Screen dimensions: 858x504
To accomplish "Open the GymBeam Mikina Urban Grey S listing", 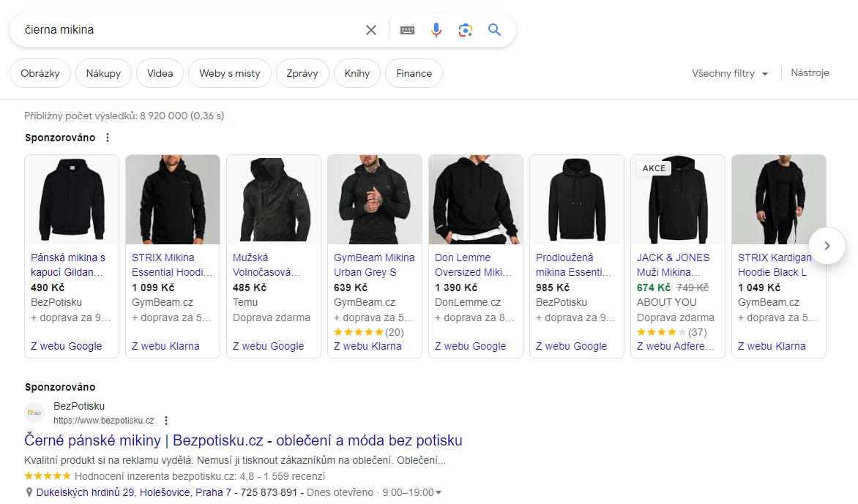I will (x=374, y=265).
